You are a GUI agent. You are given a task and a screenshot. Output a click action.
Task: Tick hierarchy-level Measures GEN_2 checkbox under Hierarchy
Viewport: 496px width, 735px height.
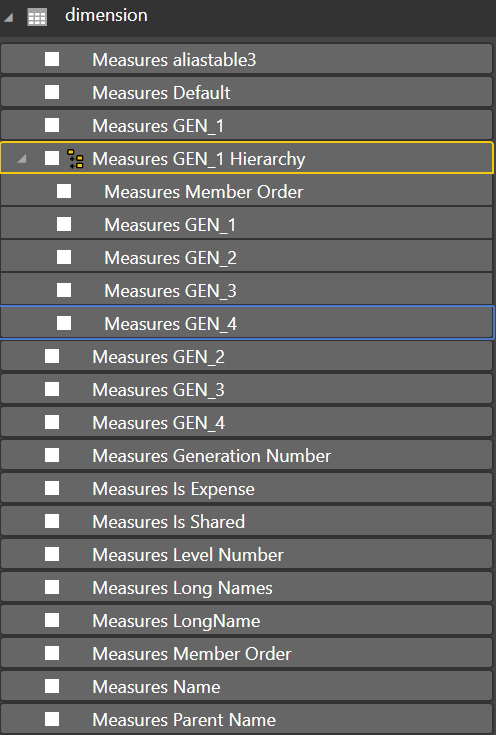[x=64, y=257]
